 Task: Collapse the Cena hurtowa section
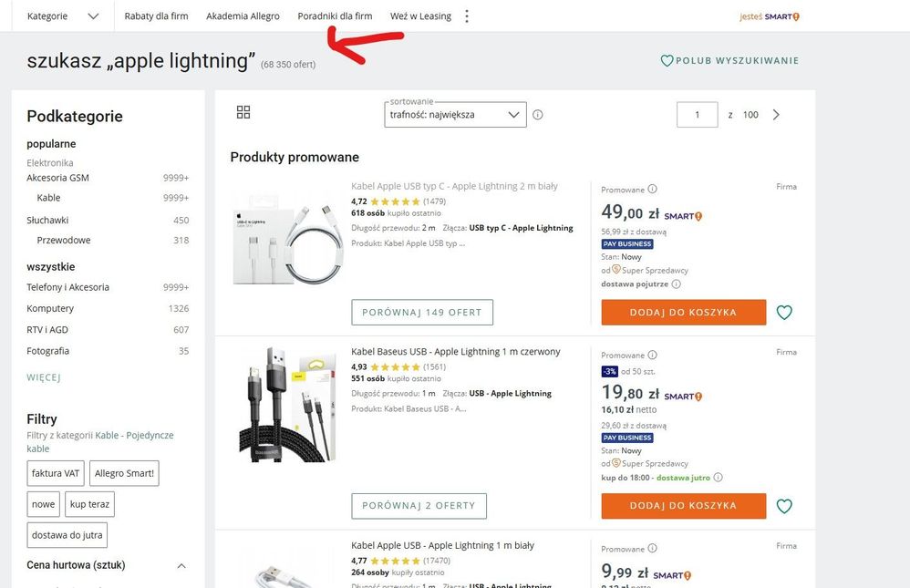(181, 566)
